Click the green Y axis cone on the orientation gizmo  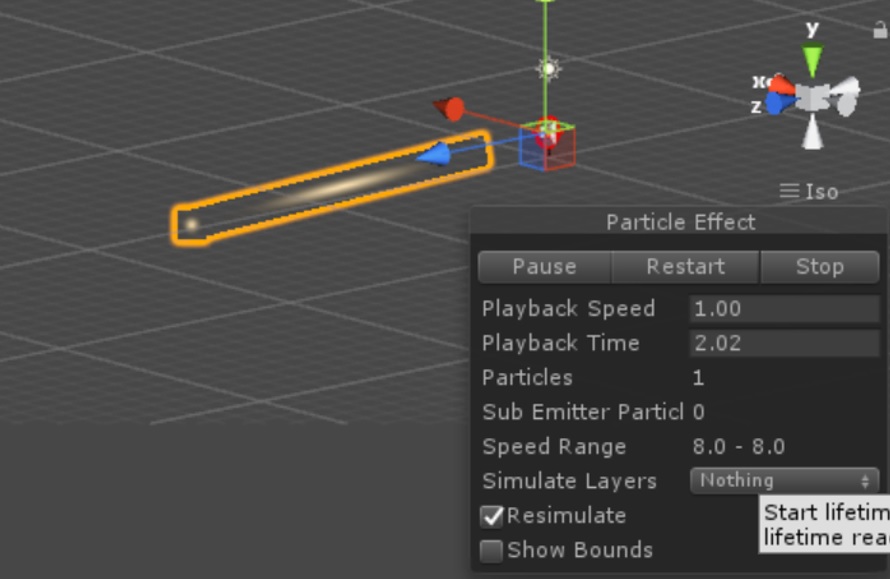point(813,60)
